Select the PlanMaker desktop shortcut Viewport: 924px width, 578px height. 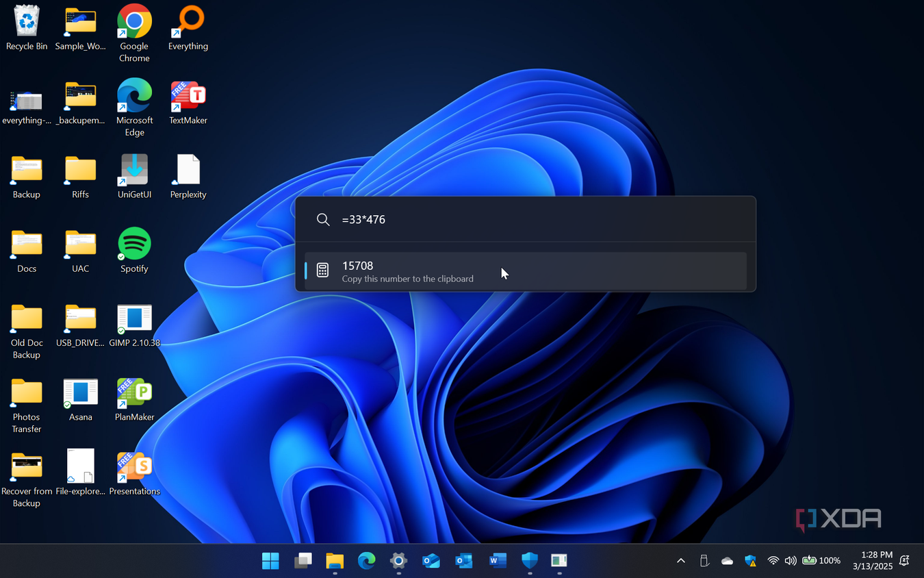(134, 399)
